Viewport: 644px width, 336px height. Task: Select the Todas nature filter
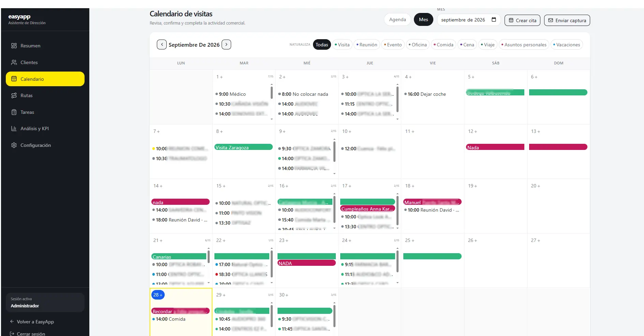[322, 45]
